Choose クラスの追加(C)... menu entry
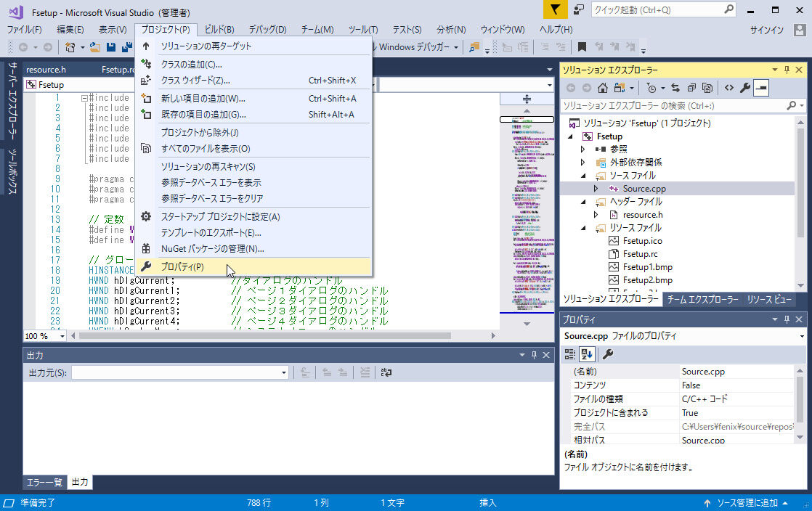812x511 pixels. [253, 64]
